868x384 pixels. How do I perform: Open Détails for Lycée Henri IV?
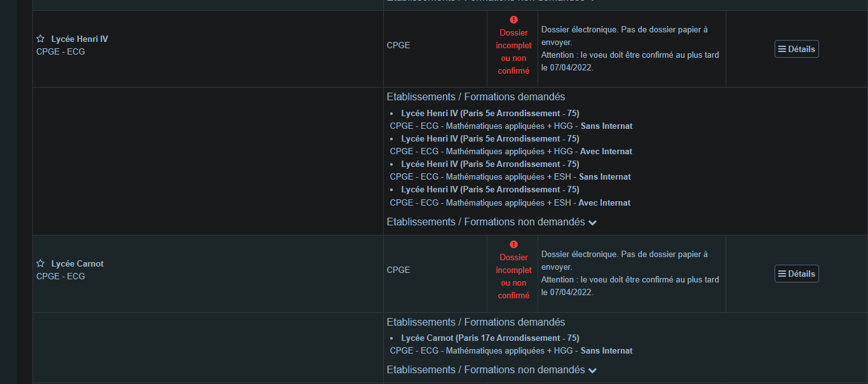pyautogui.click(x=796, y=49)
